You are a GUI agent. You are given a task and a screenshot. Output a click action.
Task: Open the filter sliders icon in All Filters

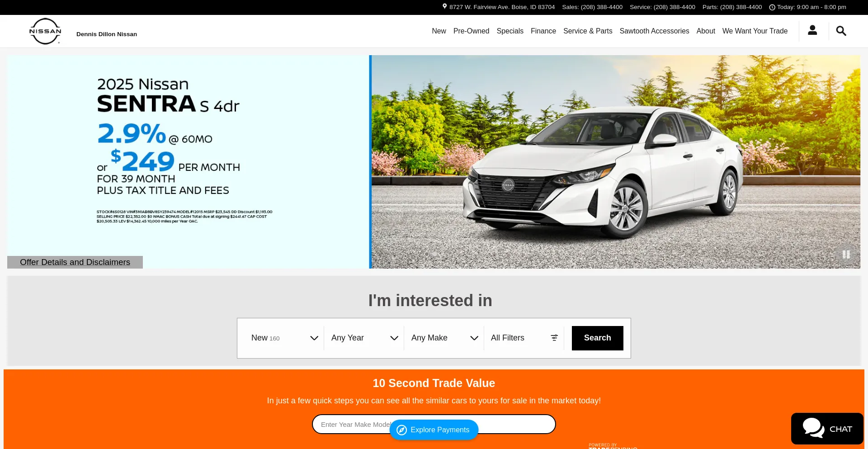[554, 338]
